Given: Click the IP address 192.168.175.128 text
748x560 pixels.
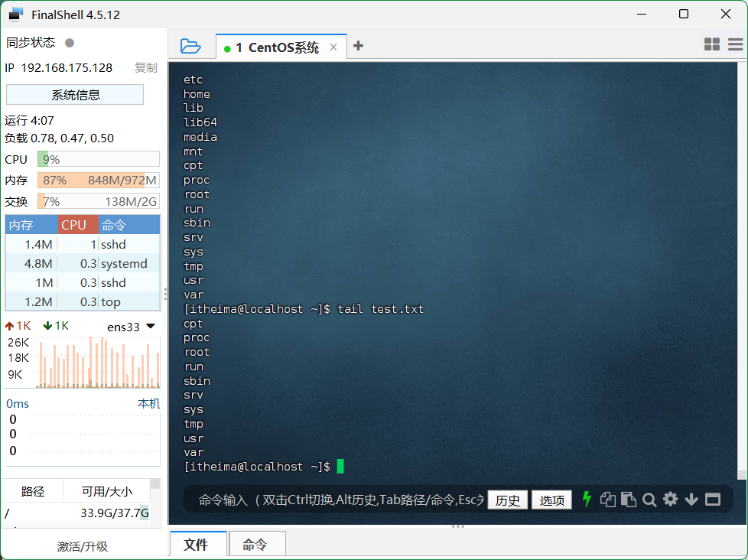Looking at the screenshot, I should pos(67,68).
